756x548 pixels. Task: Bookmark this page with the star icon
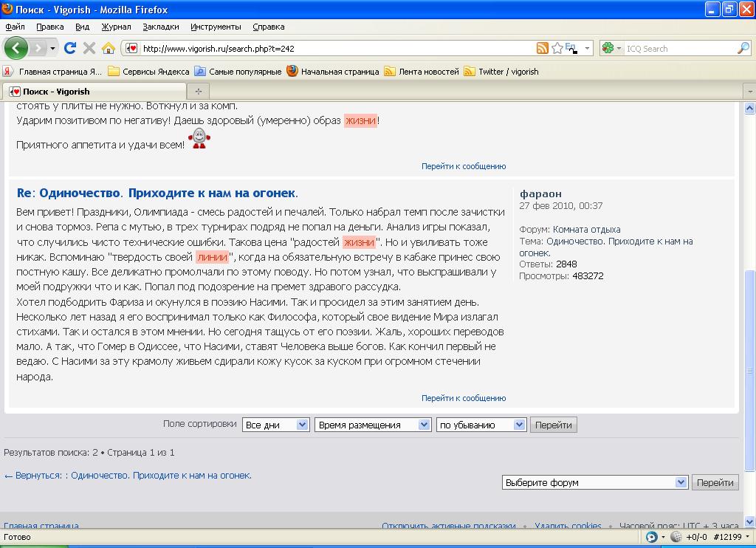click(x=557, y=48)
